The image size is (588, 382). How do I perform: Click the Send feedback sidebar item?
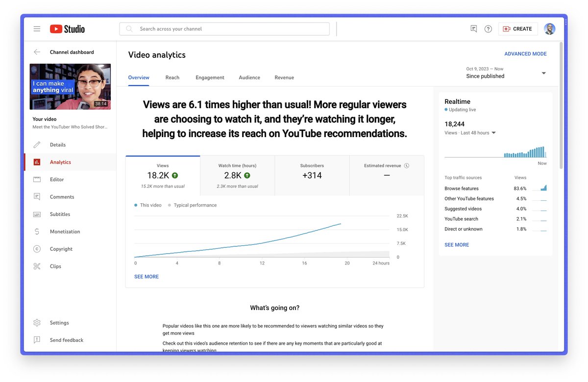70,340
